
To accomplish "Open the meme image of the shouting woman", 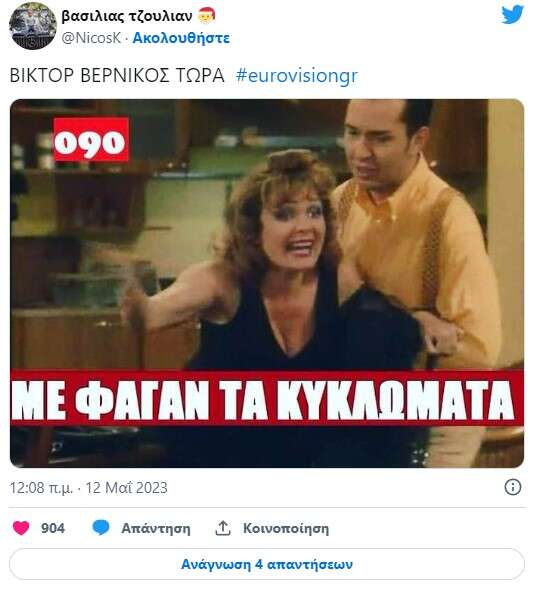I will click(x=266, y=283).
